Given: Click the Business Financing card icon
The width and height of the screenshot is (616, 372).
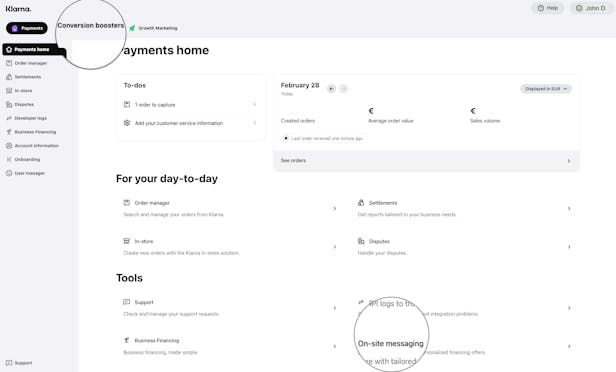Looking at the screenshot, I should point(126,340).
